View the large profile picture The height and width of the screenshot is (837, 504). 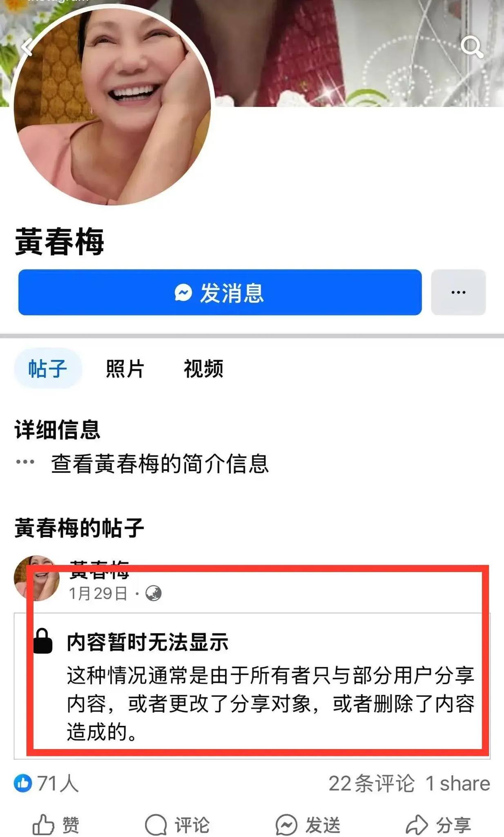112,106
